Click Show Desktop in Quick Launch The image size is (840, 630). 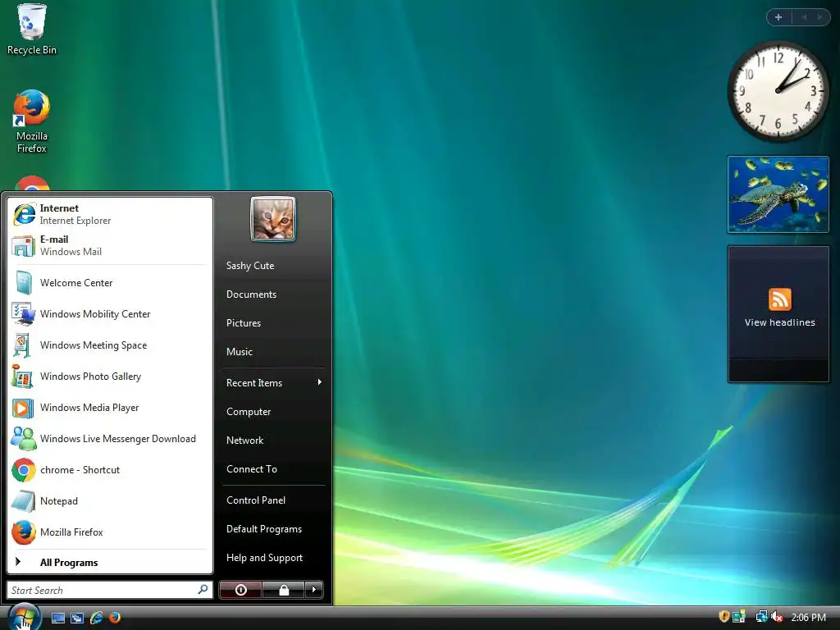point(58,618)
